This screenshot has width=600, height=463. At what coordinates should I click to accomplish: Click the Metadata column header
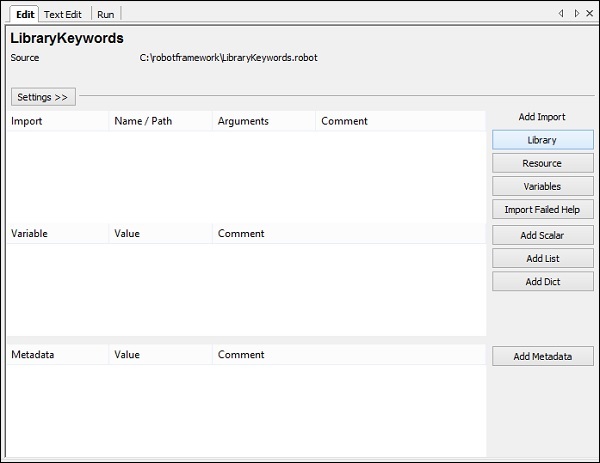tap(57, 354)
